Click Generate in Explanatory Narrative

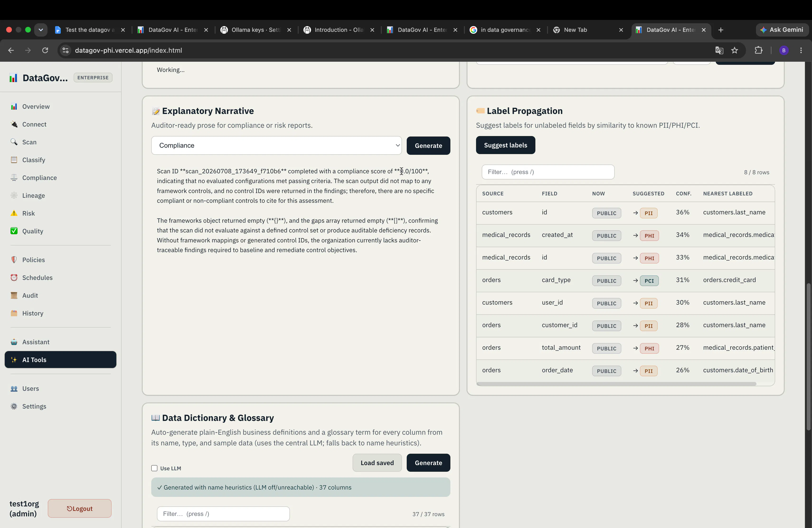428,146
